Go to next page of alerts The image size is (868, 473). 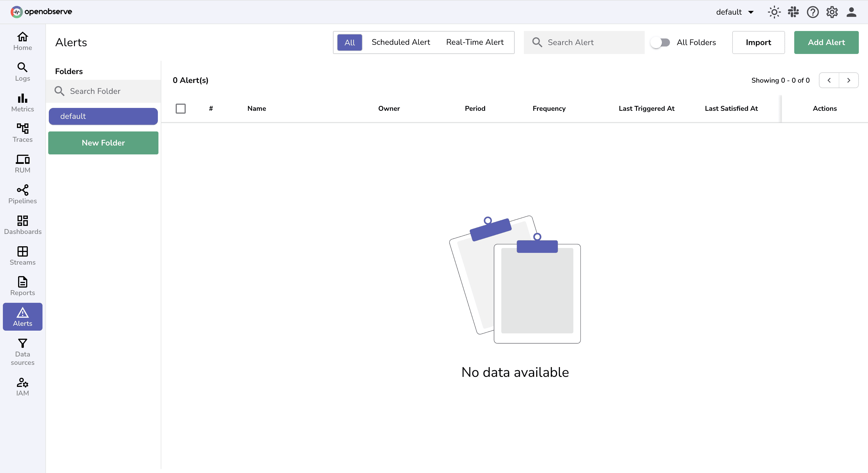pyautogui.click(x=848, y=80)
